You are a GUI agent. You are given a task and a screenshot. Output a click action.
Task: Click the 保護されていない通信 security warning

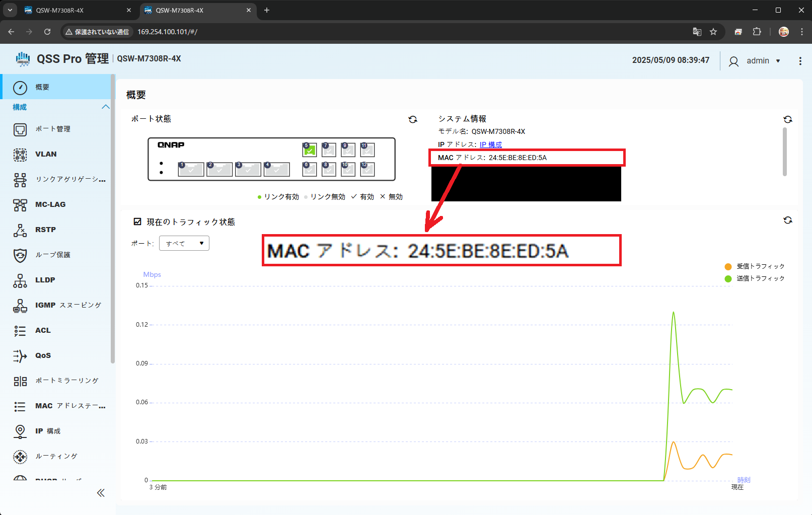tap(97, 32)
